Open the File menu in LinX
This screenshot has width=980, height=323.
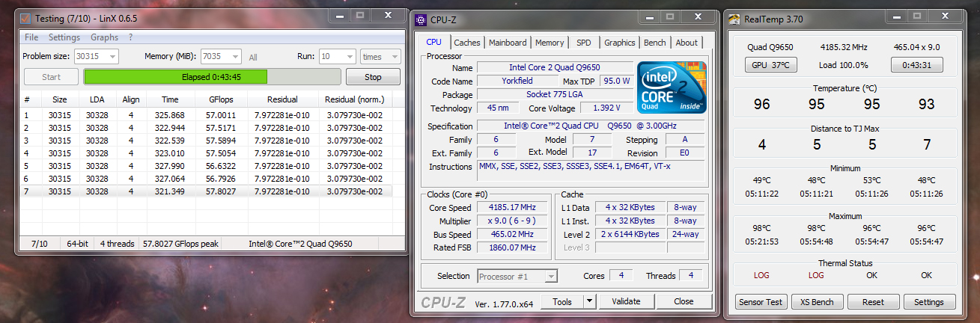[31, 37]
